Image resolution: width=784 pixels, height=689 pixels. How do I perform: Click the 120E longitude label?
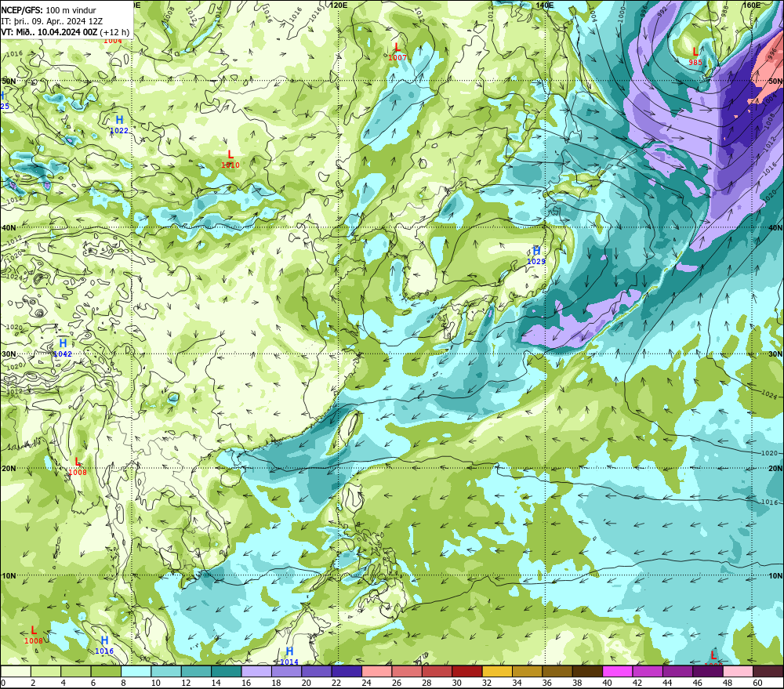coord(339,5)
